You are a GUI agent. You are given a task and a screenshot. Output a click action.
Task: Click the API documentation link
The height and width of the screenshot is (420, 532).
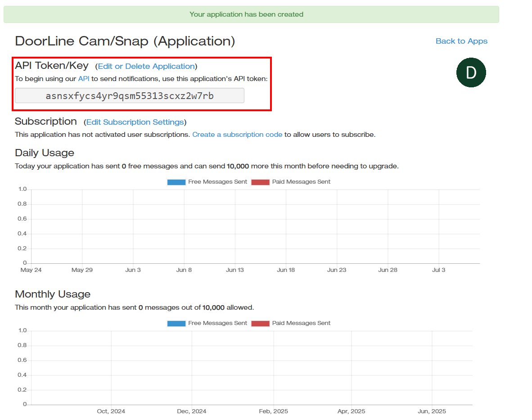point(84,79)
